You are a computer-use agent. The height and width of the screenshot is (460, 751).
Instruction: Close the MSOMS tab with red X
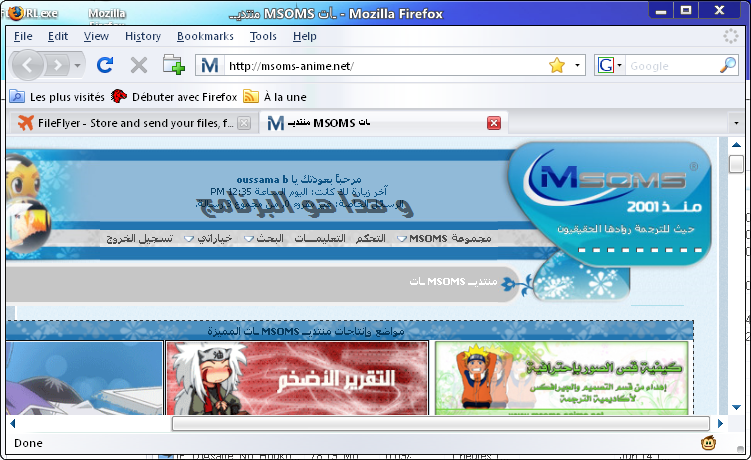(493, 123)
